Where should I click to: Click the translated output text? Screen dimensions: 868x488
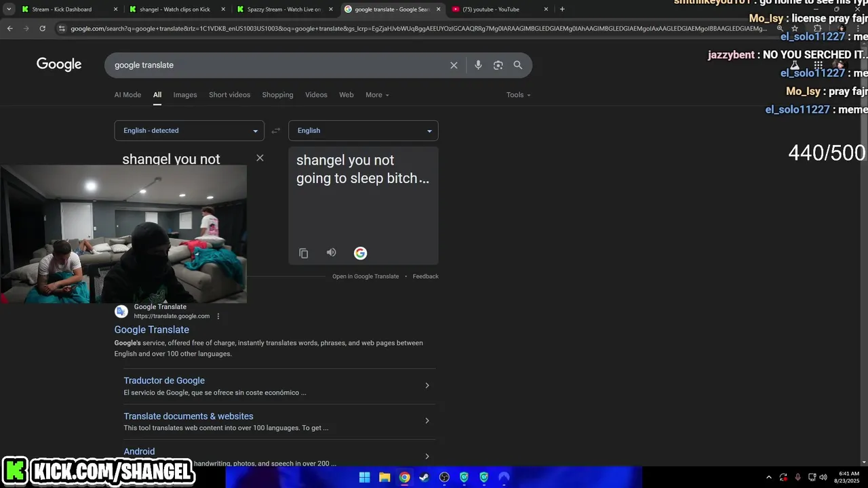(363, 169)
